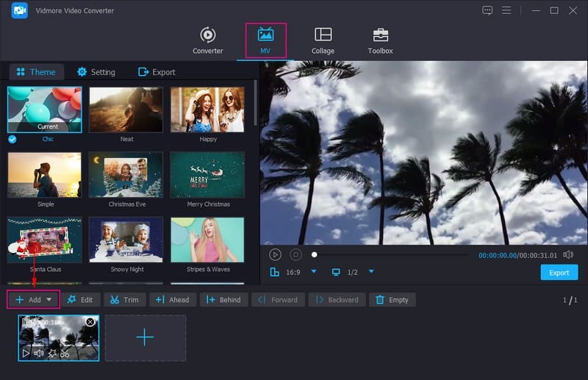
Task: Empty the clip list with trash button
Action: 392,300
